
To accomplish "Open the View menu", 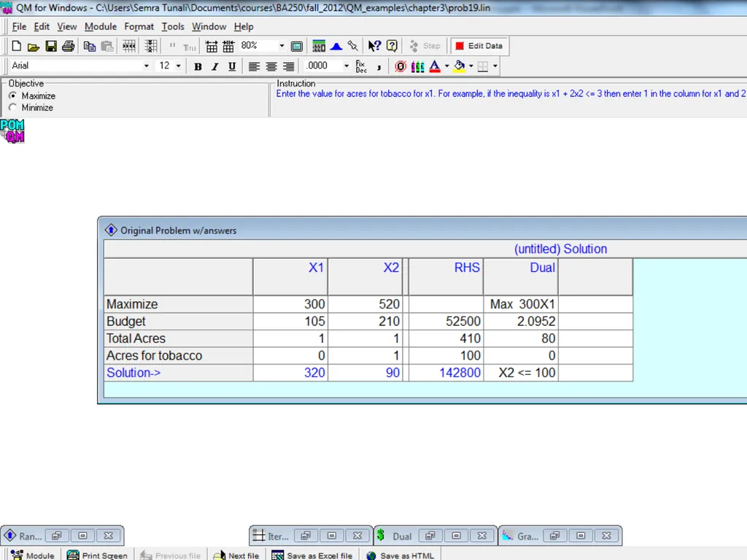I will click(66, 27).
